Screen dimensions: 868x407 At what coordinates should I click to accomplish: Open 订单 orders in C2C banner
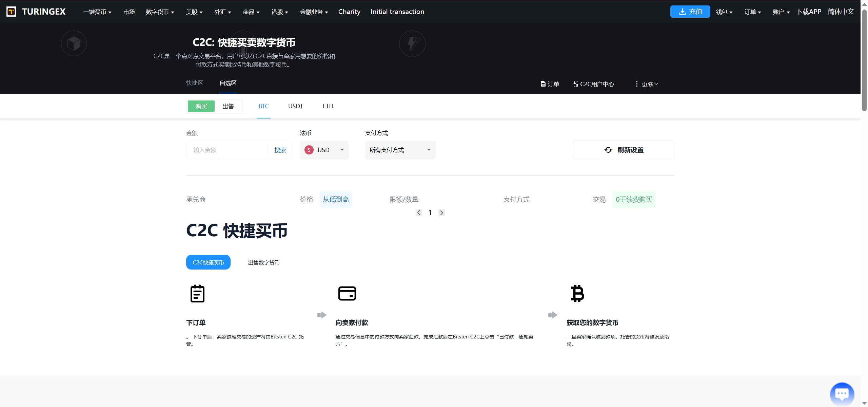point(550,84)
